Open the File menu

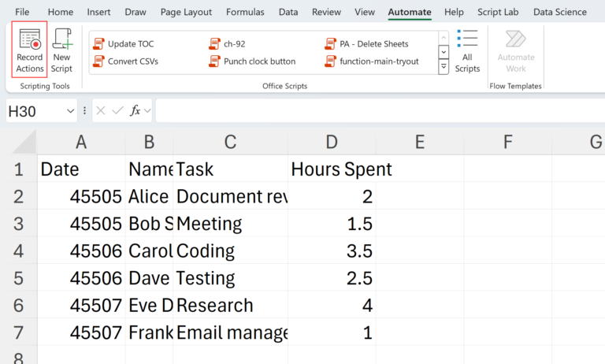[22, 12]
